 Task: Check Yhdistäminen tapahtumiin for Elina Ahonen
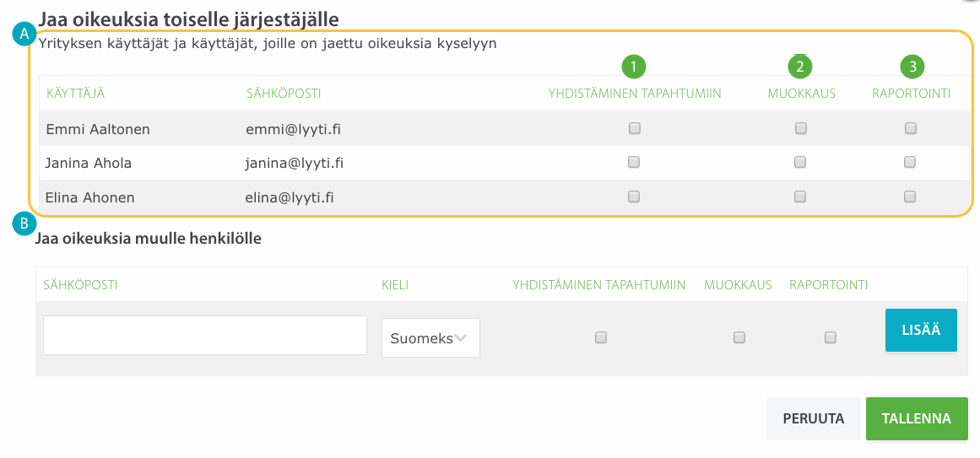coord(634,197)
